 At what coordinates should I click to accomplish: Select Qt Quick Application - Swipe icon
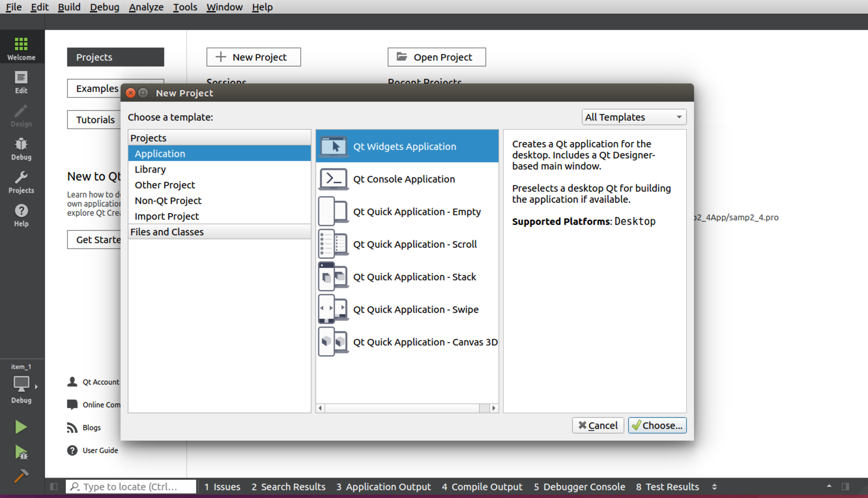333,309
